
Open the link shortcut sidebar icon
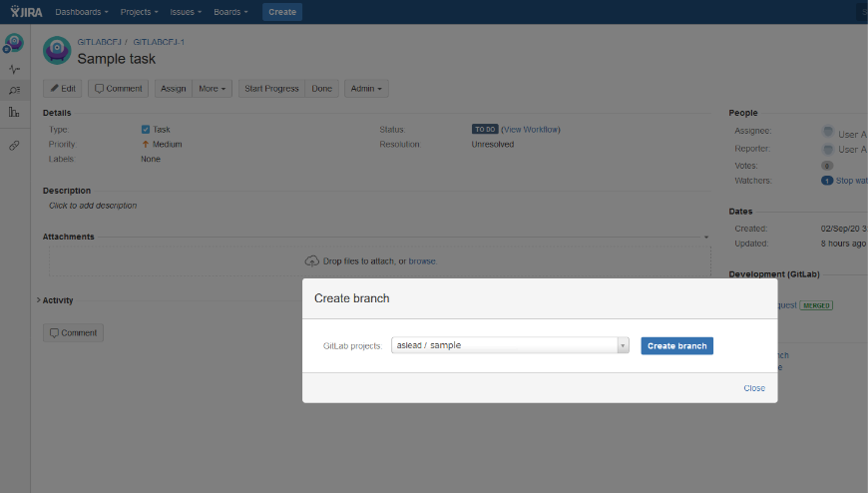click(14, 146)
